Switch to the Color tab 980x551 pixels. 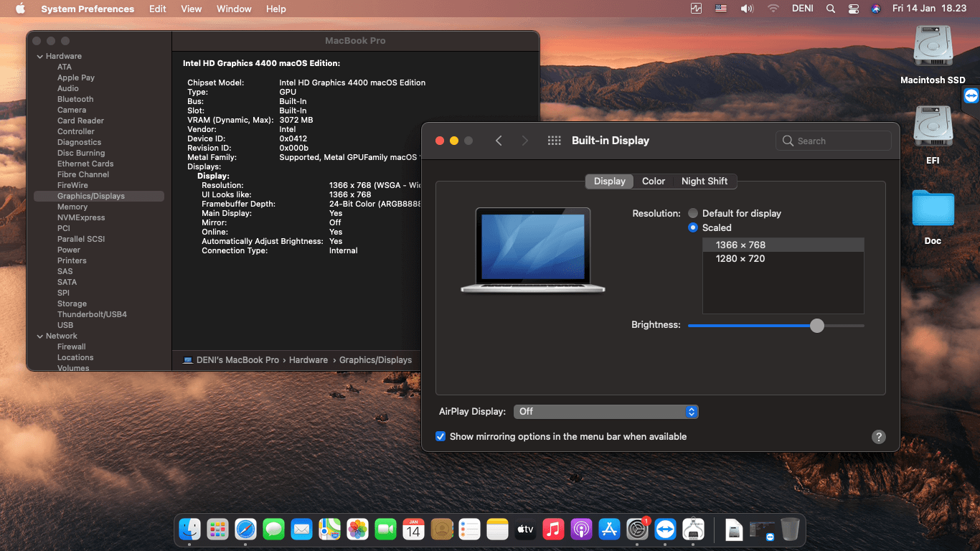[654, 181]
